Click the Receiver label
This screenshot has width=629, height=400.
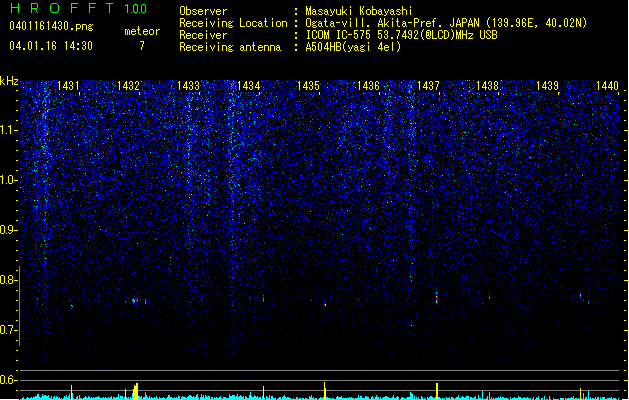coord(203,35)
